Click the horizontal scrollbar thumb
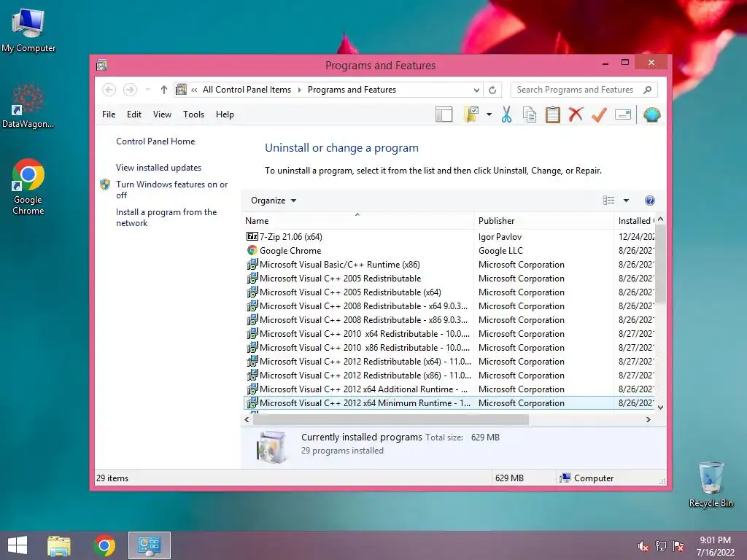The image size is (747, 560). pos(391,419)
